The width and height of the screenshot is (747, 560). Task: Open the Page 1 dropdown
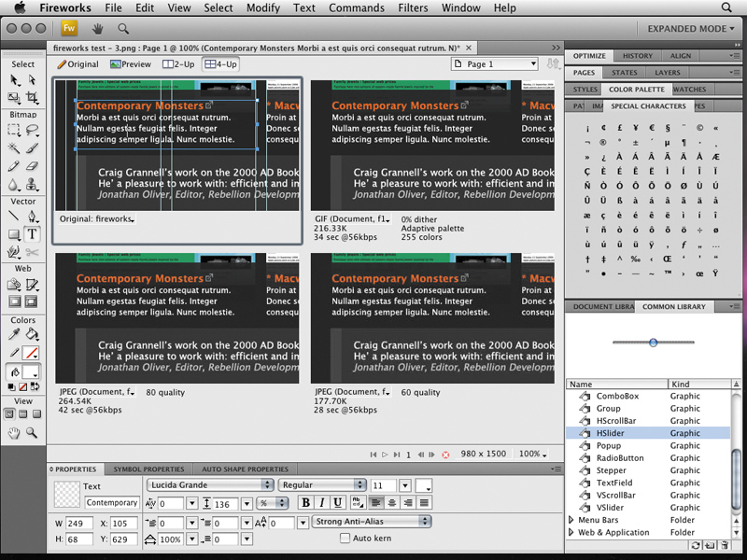pyautogui.click(x=495, y=63)
